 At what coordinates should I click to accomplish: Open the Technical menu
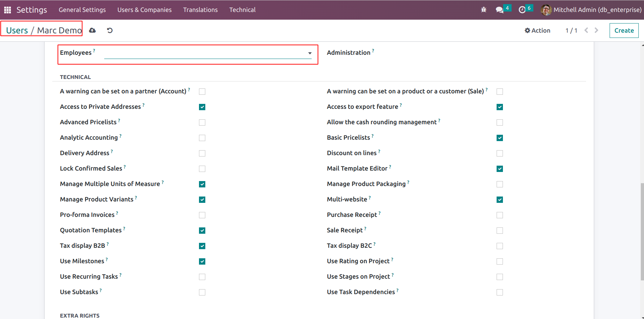242,10
